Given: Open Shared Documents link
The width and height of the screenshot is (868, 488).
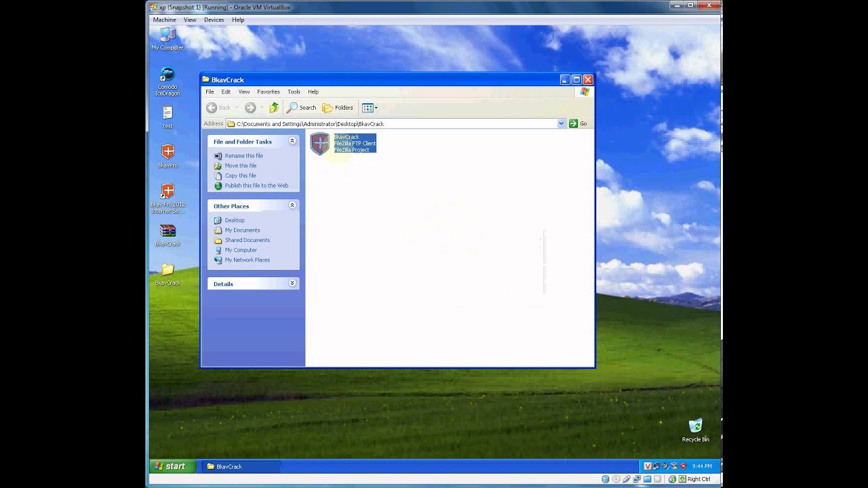Looking at the screenshot, I should point(247,240).
